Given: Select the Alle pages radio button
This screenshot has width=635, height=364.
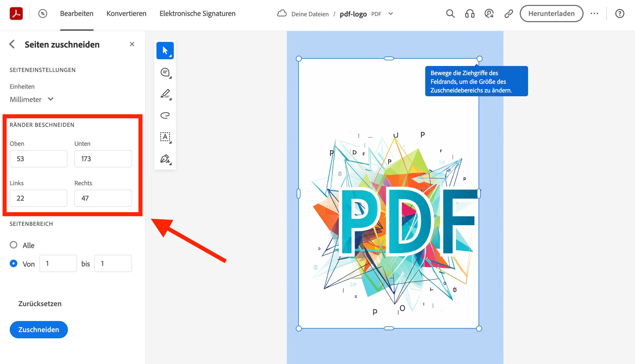Looking at the screenshot, I should click(14, 245).
